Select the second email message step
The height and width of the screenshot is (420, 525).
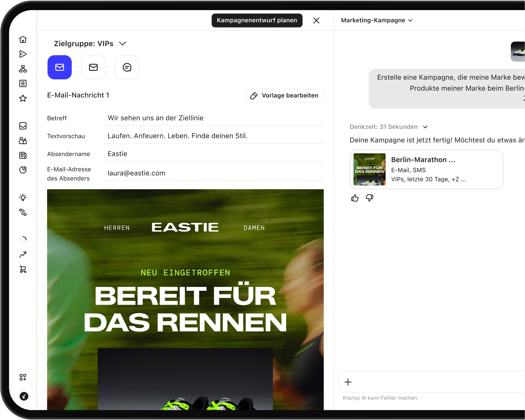click(x=93, y=67)
